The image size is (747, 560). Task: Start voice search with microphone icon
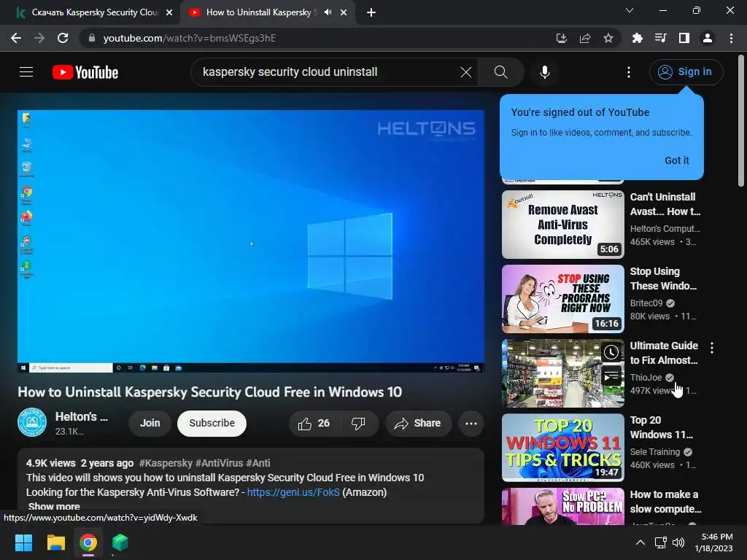point(544,72)
